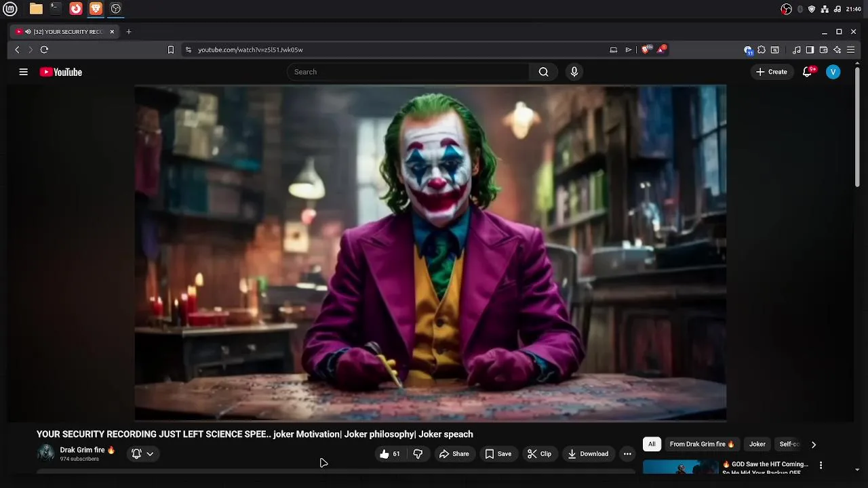Open Brave main hamburger menu
This screenshot has width=868, height=488.
pyautogui.click(x=850, y=49)
